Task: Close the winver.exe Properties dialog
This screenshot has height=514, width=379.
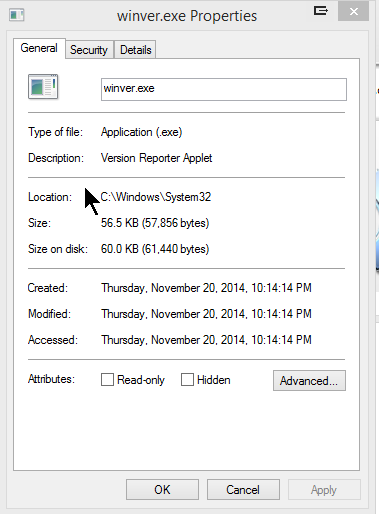Action: pyautogui.click(x=354, y=12)
